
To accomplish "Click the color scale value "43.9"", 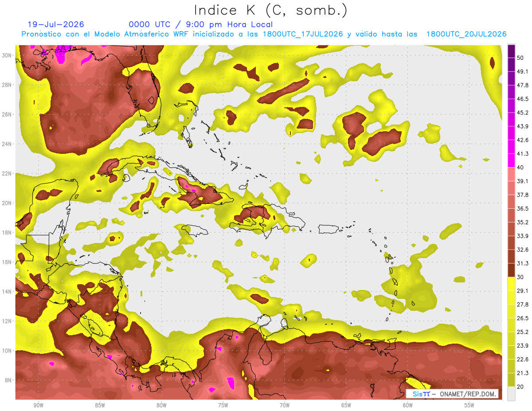I will tap(522, 126).
